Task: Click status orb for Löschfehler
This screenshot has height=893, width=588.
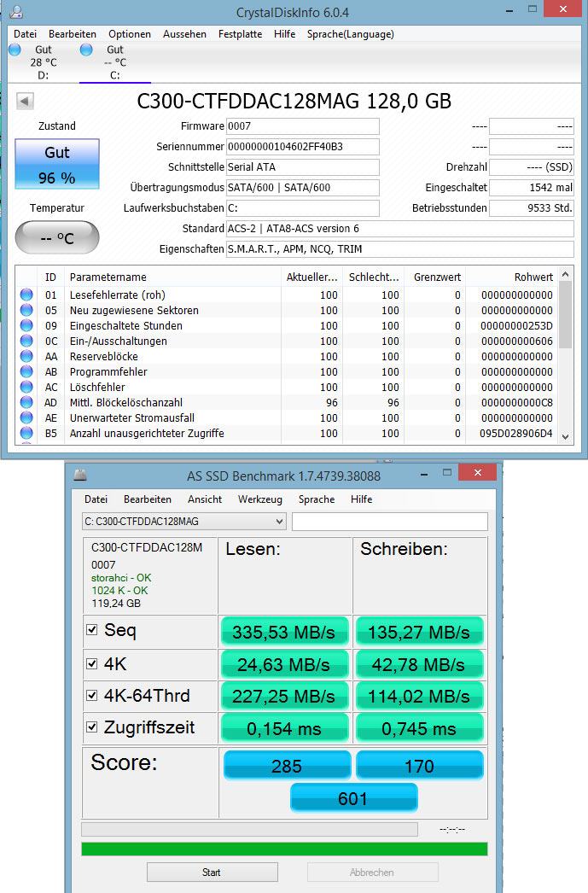Action: pos(26,387)
